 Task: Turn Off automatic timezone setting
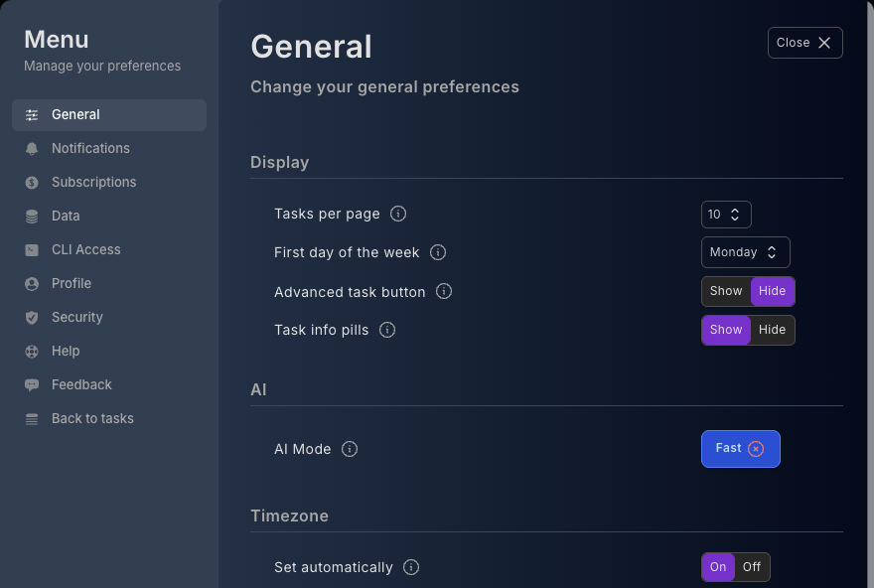coord(752,567)
